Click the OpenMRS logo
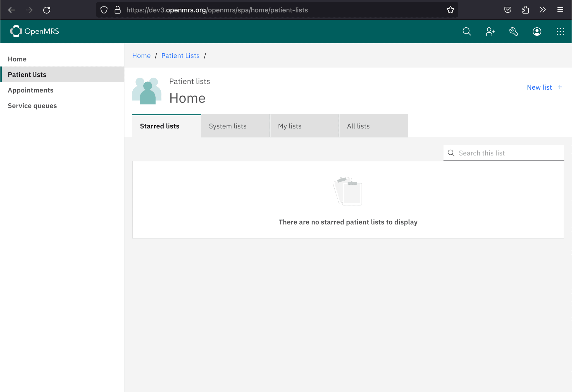The width and height of the screenshot is (572, 392). tap(35, 31)
